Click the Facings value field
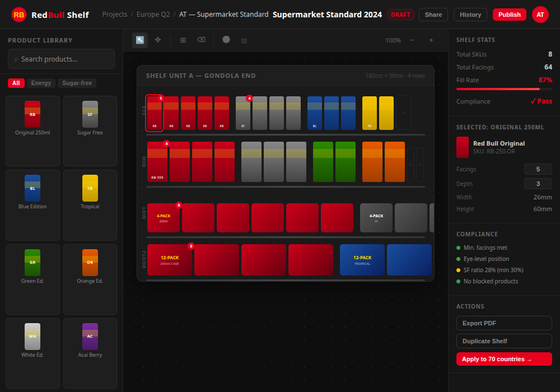560x392 pixels. [538, 169]
